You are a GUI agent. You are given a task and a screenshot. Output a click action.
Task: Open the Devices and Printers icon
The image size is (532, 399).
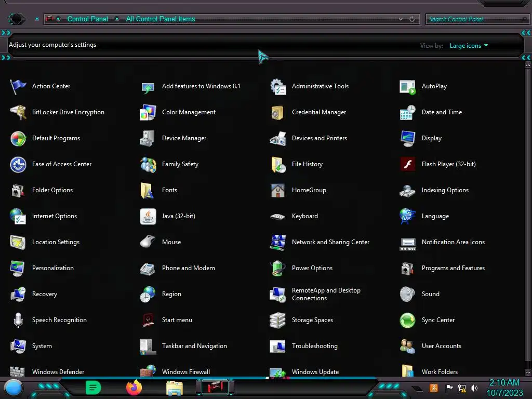(278, 138)
